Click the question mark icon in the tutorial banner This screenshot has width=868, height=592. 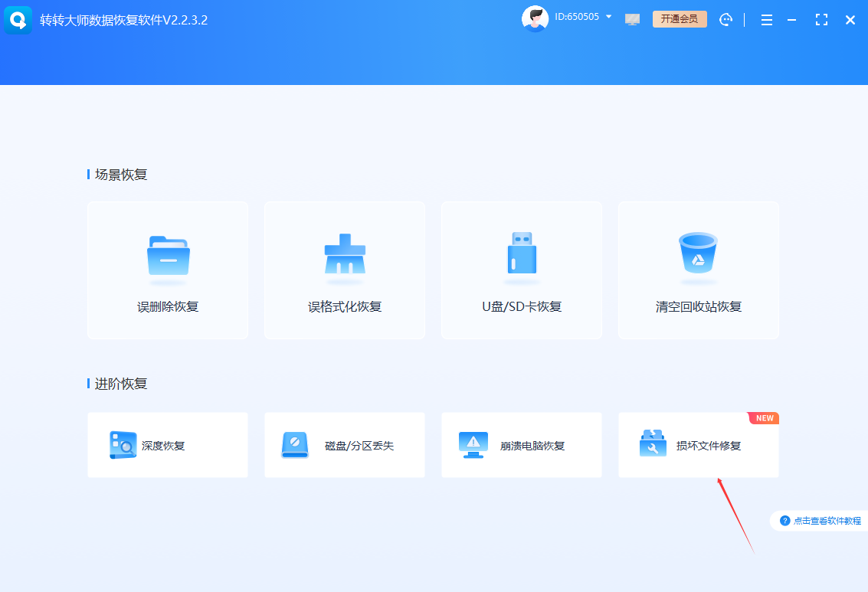784,520
